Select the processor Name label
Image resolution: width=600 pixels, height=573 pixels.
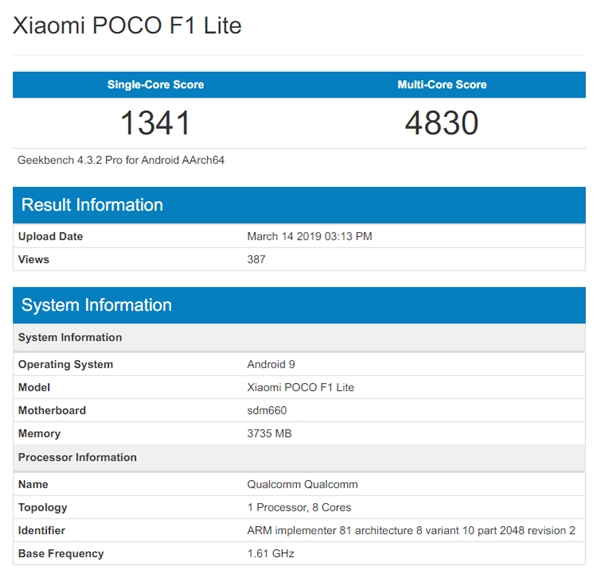point(33,484)
